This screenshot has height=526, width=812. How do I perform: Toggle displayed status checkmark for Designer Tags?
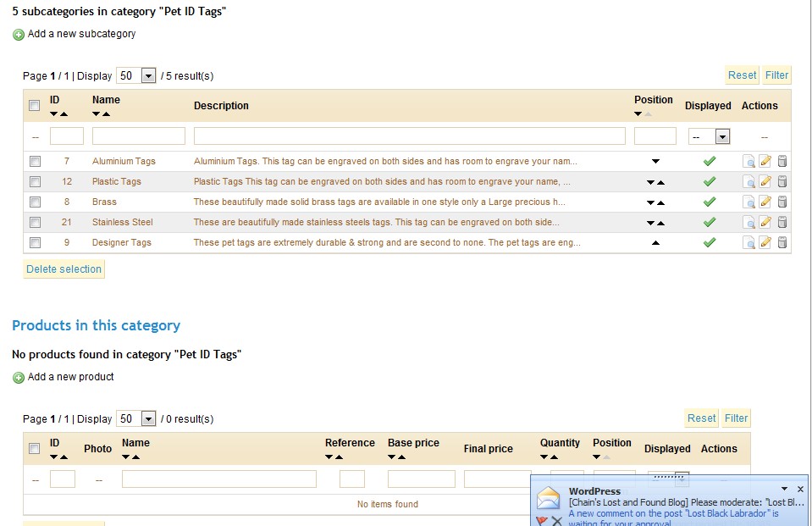click(710, 242)
